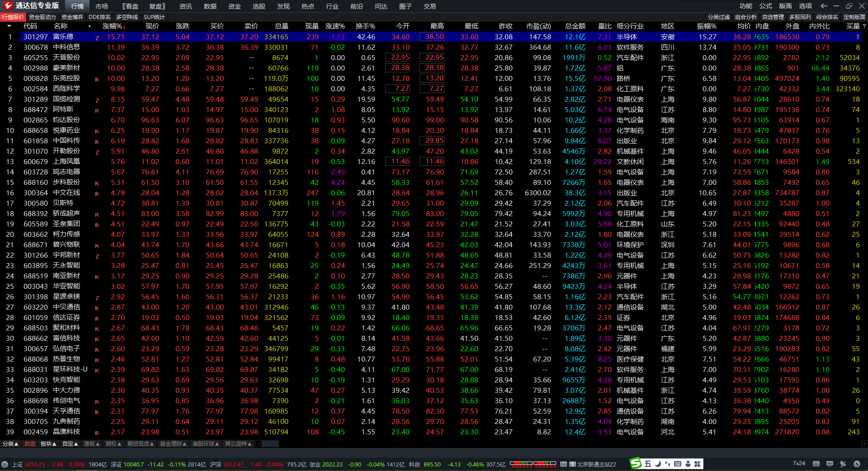868x471 pixels.
Task: Sort by 总金额 column header
Action: click(x=576, y=26)
